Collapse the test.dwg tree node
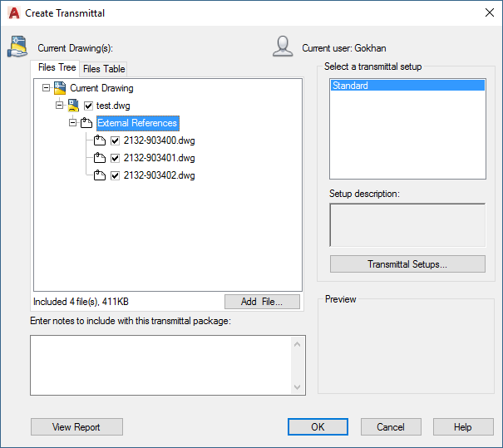 59,106
